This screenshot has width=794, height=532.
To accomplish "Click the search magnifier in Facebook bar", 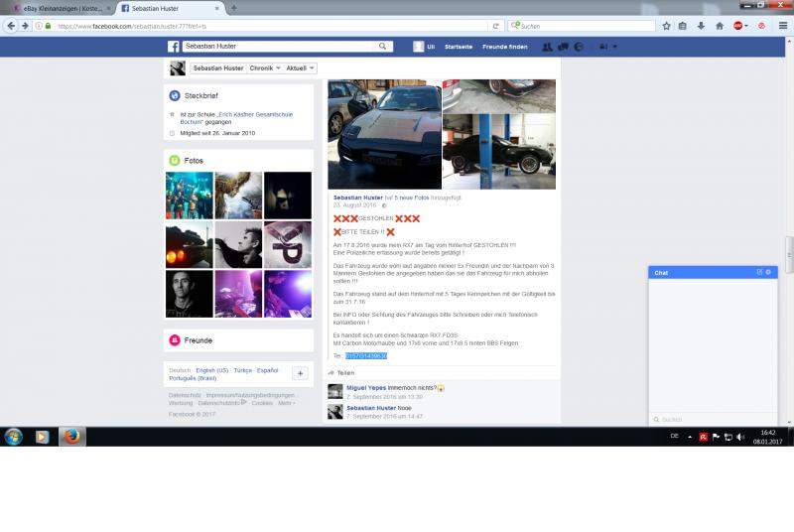I will (x=383, y=47).
